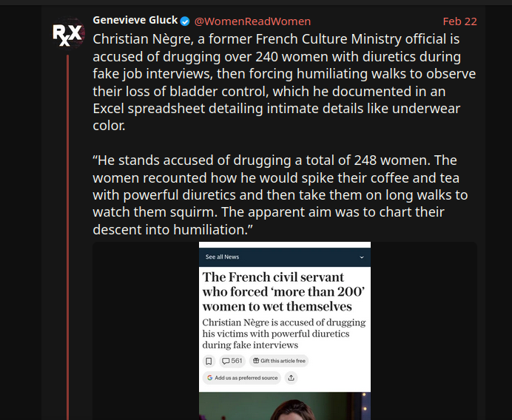512x420 pixels.
Task: Click the bookmark icon in article screenshot
Action: pyautogui.click(x=209, y=361)
